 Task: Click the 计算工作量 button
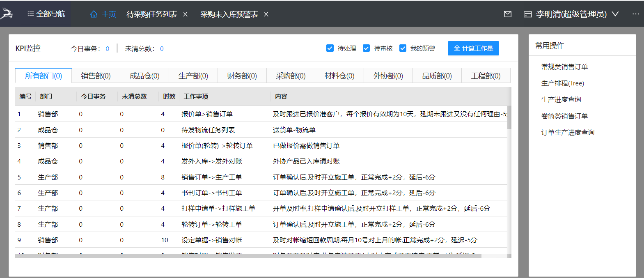(x=473, y=48)
